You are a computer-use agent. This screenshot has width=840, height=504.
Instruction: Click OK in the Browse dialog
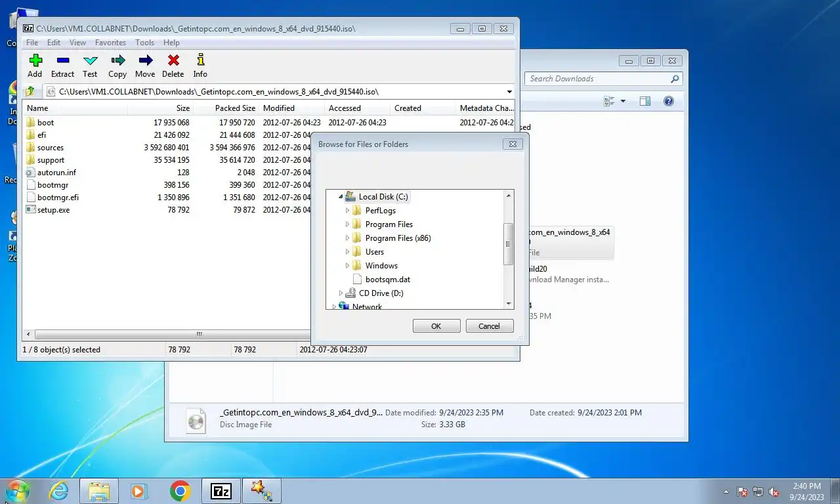(436, 326)
